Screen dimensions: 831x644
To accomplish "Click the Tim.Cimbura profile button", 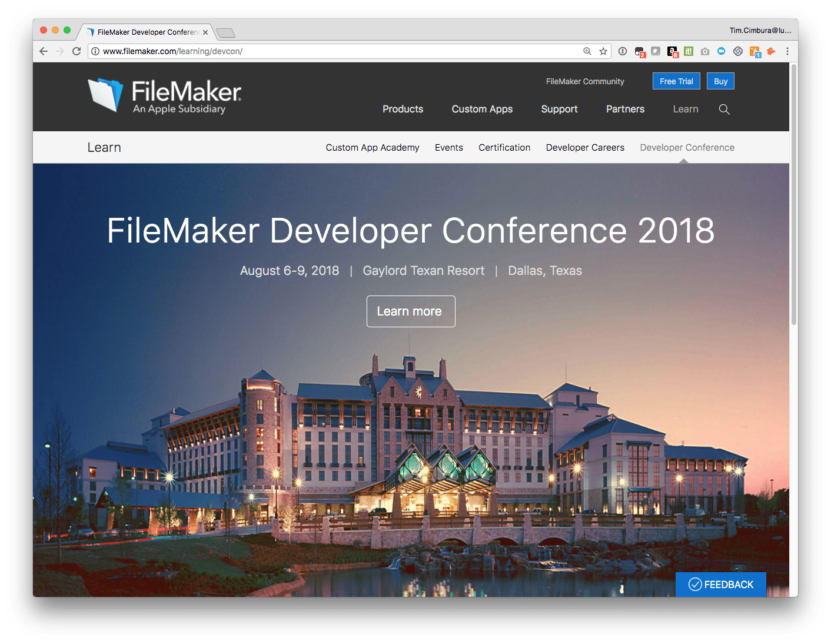I will pos(760,31).
